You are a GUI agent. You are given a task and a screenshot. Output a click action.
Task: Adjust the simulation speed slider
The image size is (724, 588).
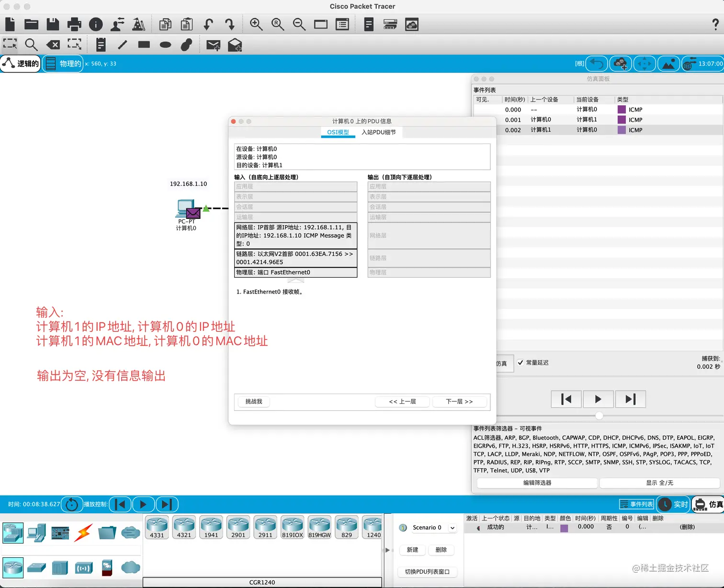tap(599, 415)
